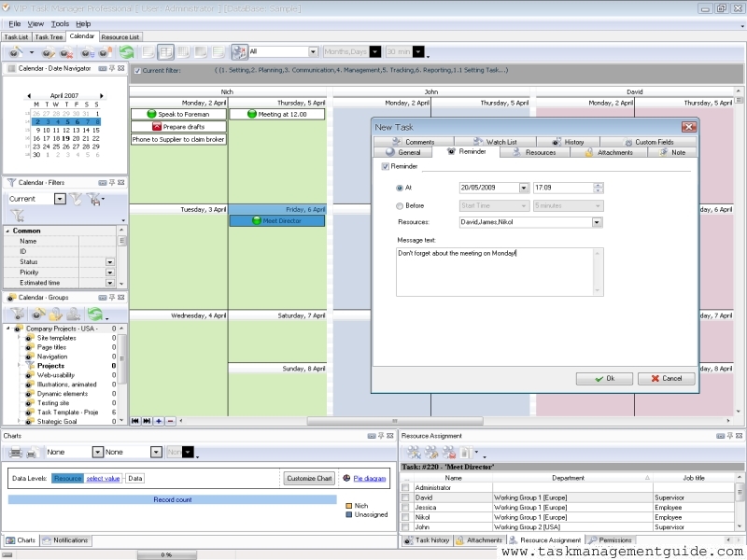Click the clear filter eraser funnel icon
This screenshot has height=560, width=747.
click(x=76, y=199)
